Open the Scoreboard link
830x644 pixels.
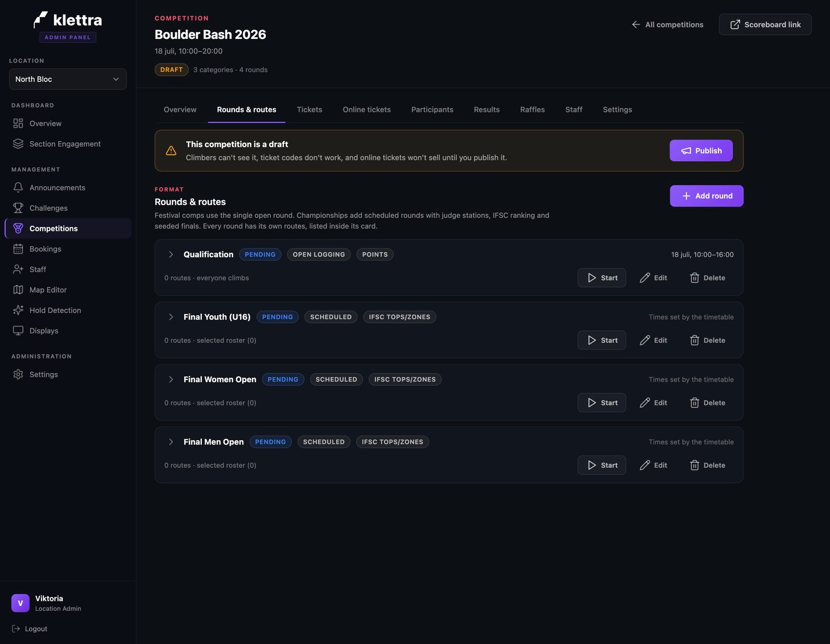coord(765,24)
